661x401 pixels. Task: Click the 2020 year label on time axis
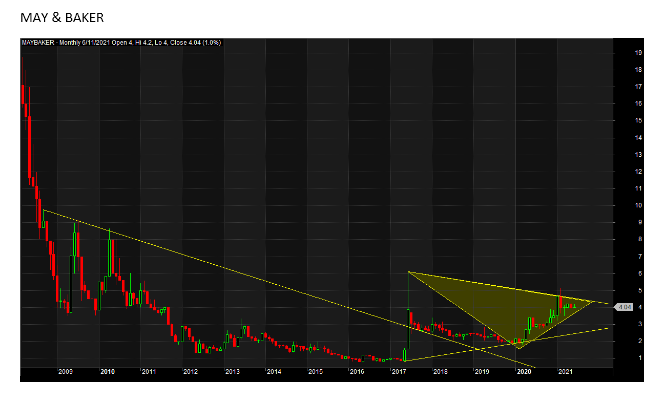point(524,371)
